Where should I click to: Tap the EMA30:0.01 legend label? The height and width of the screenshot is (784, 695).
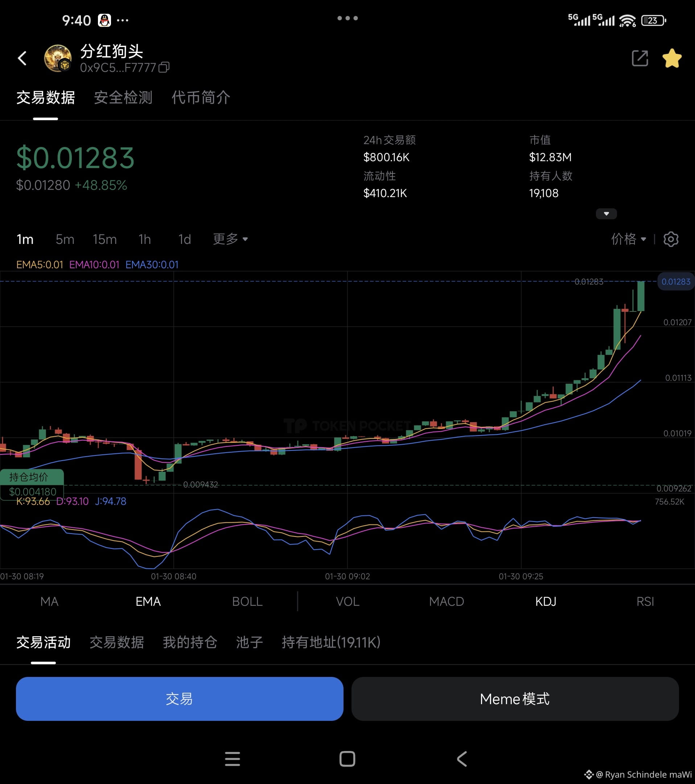[152, 265]
